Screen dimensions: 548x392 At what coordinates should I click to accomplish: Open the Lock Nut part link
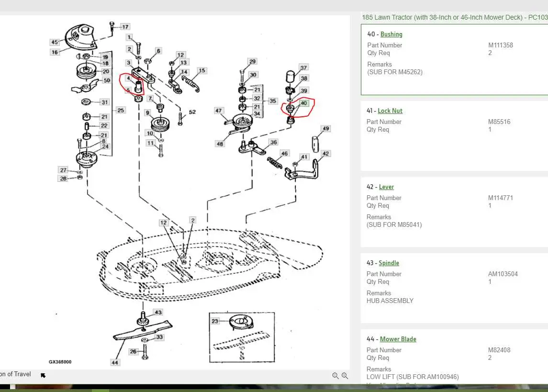(390, 111)
